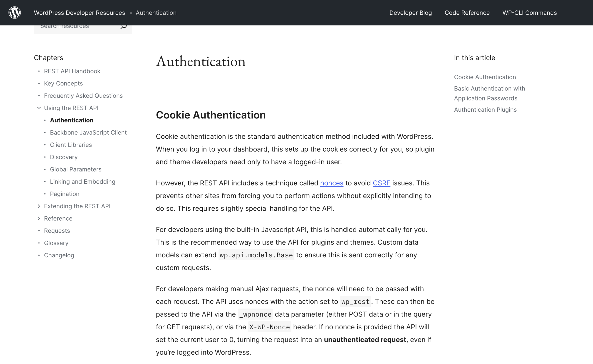Open the Global Parameters page
The width and height of the screenshot is (593, 364).
pyautogui.click(x=76, y=169)
